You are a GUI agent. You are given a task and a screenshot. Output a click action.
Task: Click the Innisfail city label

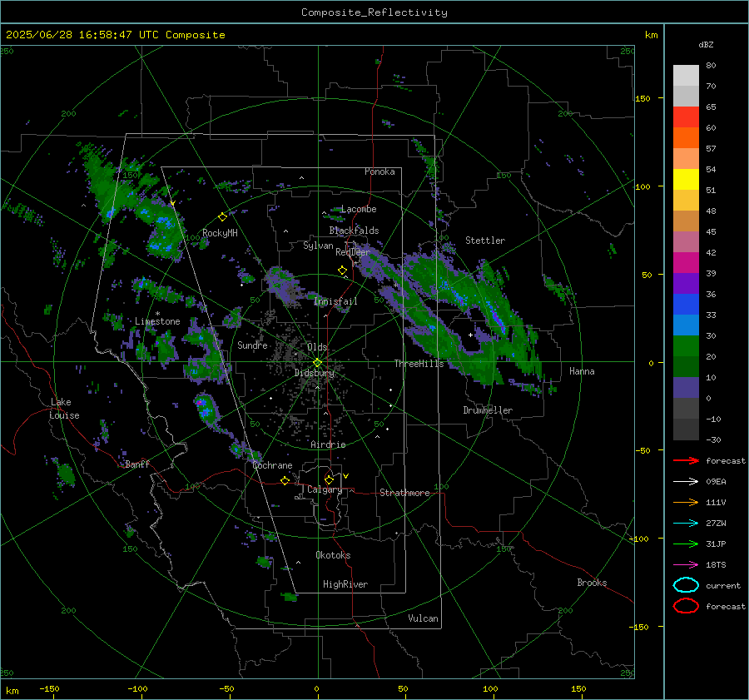point(336,301)
